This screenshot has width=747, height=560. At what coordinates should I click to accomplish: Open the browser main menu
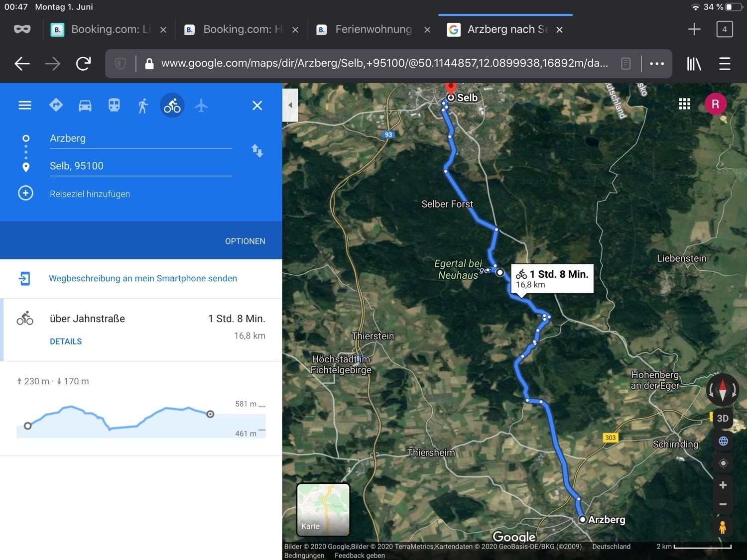(x=725, y=64)
